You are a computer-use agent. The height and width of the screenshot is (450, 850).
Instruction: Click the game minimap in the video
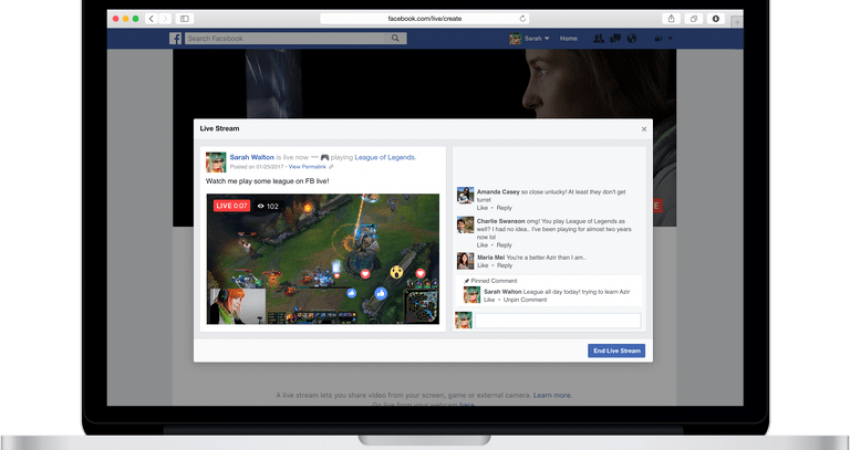coord(421,307)
